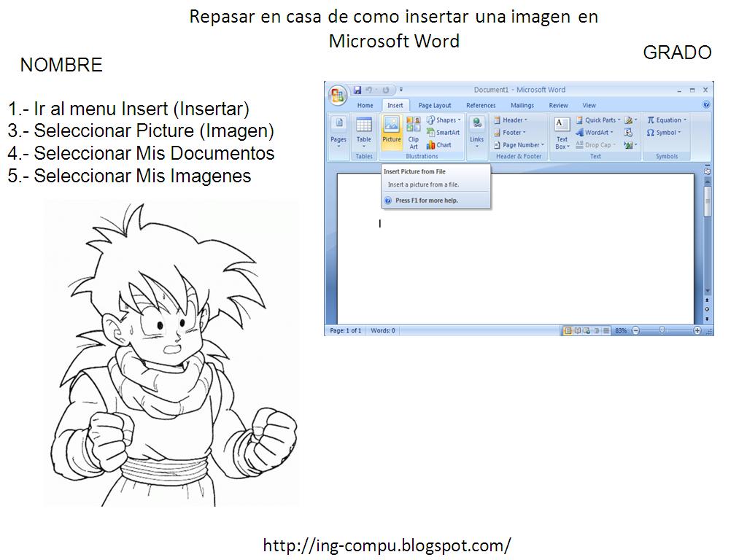Click the zoom slider thumb
Image resolution: width=747 pixels, height=560 pixels.
click(662, 330)
